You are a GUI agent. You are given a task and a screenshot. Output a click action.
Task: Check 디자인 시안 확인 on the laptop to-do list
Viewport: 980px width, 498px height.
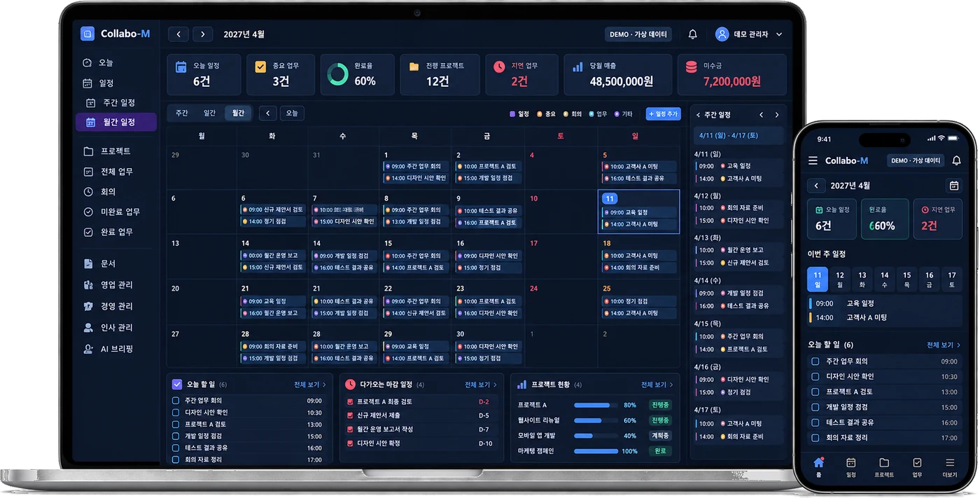pos(176,413)
